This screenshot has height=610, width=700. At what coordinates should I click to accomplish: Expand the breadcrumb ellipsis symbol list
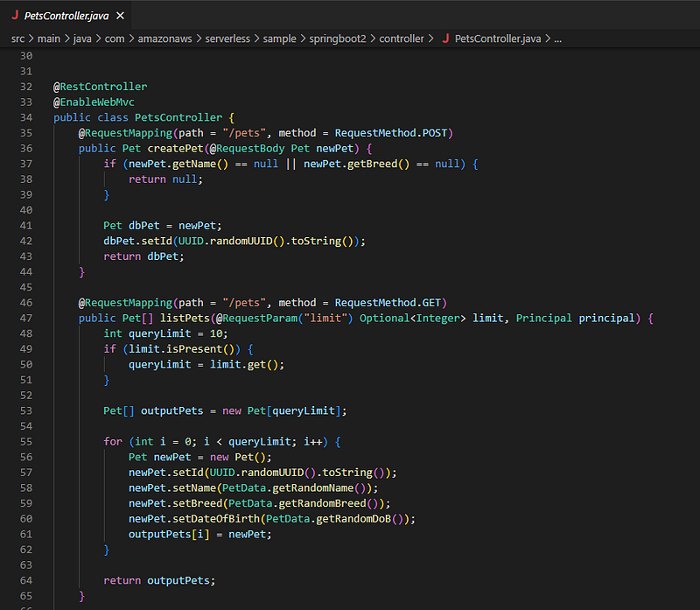(x=557, y=39)
